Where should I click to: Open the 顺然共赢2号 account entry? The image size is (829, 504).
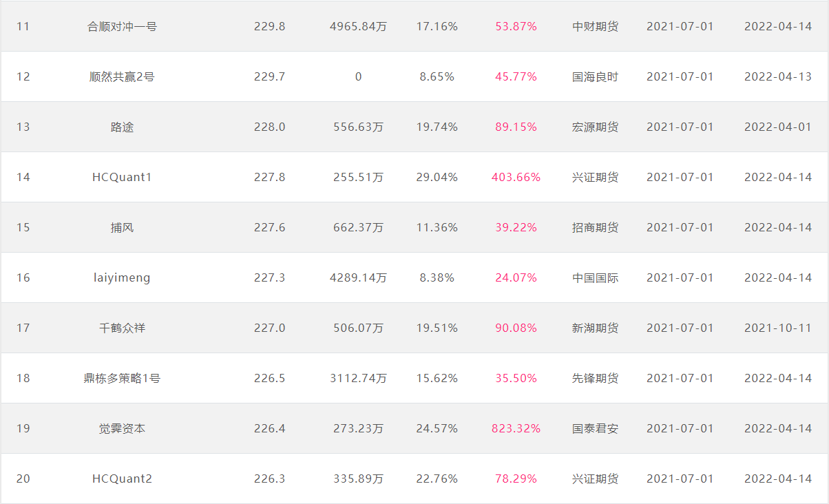[122, 76]
